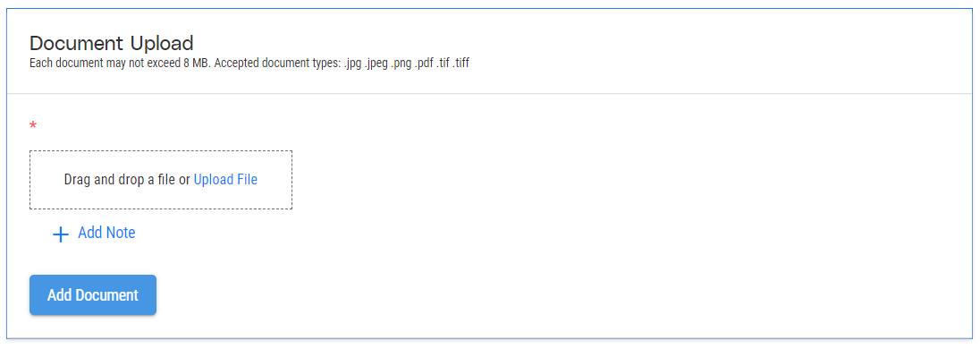The image size is (980, 349).
Task: Select the Document Upload heading
Action: 111,43
